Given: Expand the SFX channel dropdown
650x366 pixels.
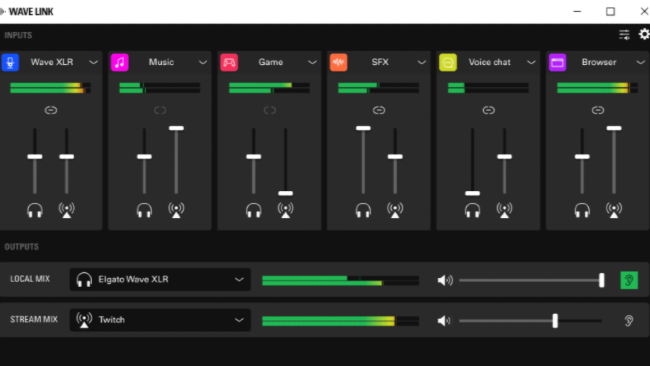Looking at the screenshot, I should 422,63.
